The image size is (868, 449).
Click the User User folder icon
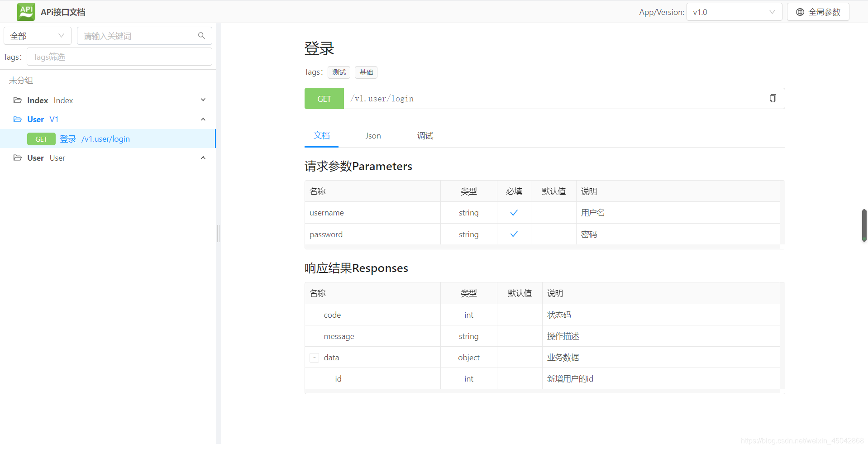click(18, 158)
